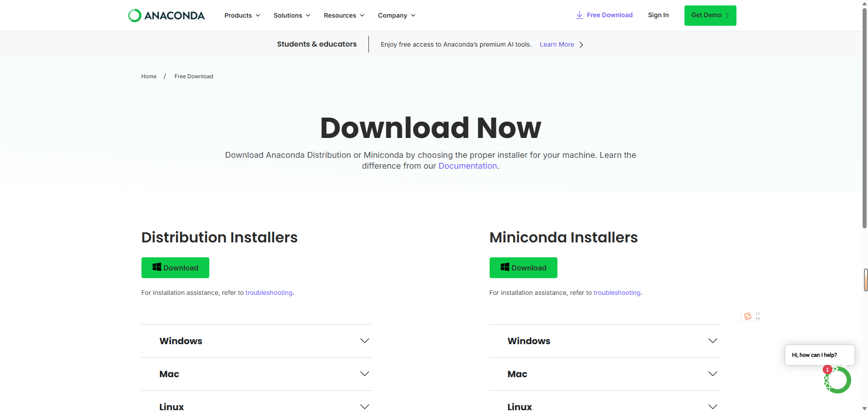Open the Products dropdown menu

pos(242,15)
